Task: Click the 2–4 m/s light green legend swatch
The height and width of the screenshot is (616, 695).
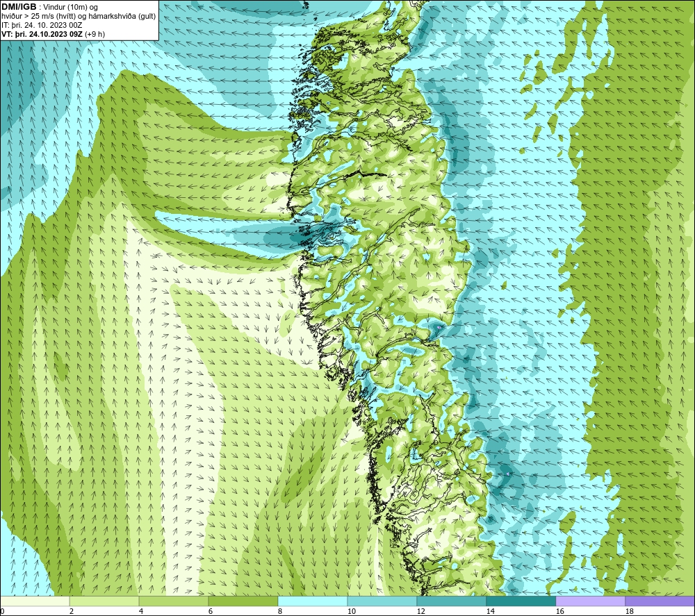Action: coord(104,601)
